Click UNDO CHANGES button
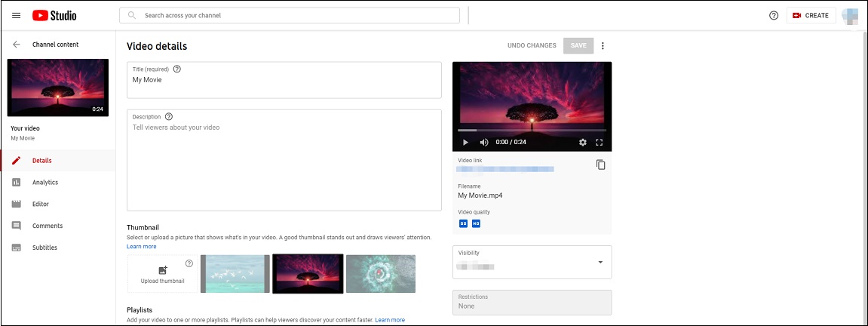The height and width of the screenshot is (326, 868). click(532, 45)
